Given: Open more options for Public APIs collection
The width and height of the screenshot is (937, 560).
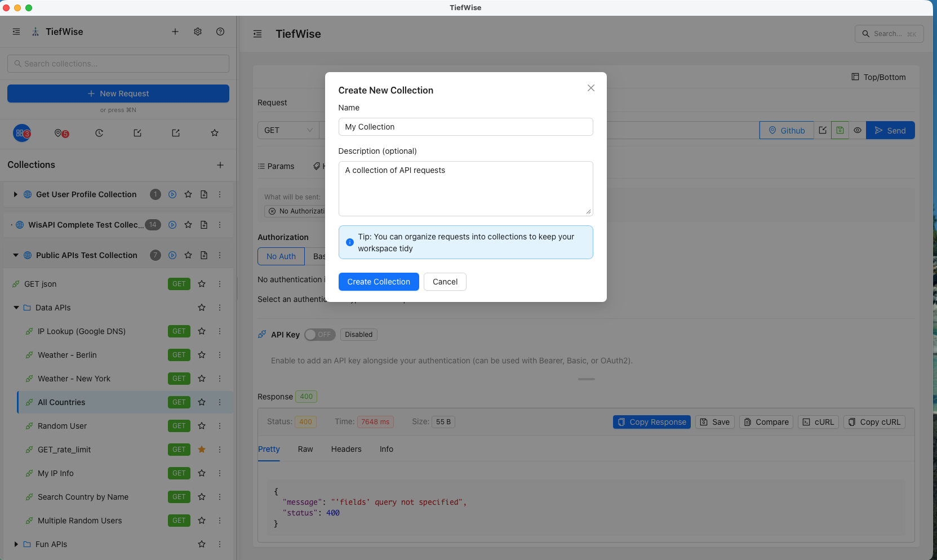Looking at the screenshot, I should pyautogui.click(x=220, y=255).
